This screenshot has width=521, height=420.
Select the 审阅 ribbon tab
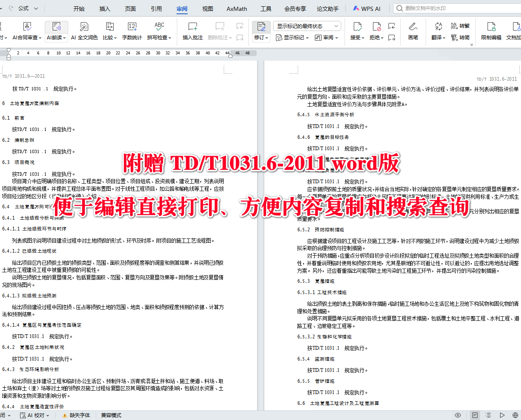click(x=182, y=8)
